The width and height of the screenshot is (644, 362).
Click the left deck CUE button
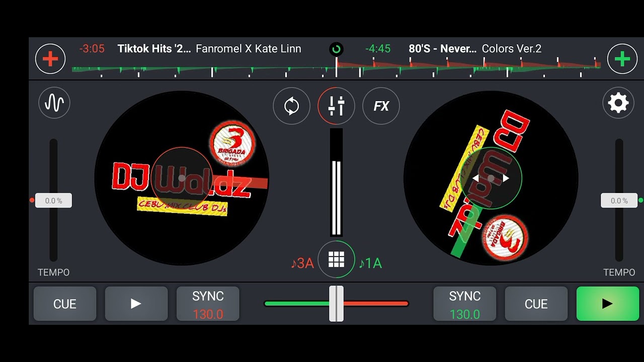pos(65,304)
